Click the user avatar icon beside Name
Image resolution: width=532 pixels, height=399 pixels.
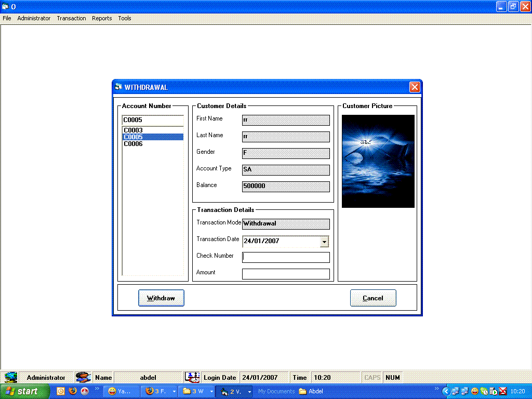pyautogui.click(x=83, y=377)
